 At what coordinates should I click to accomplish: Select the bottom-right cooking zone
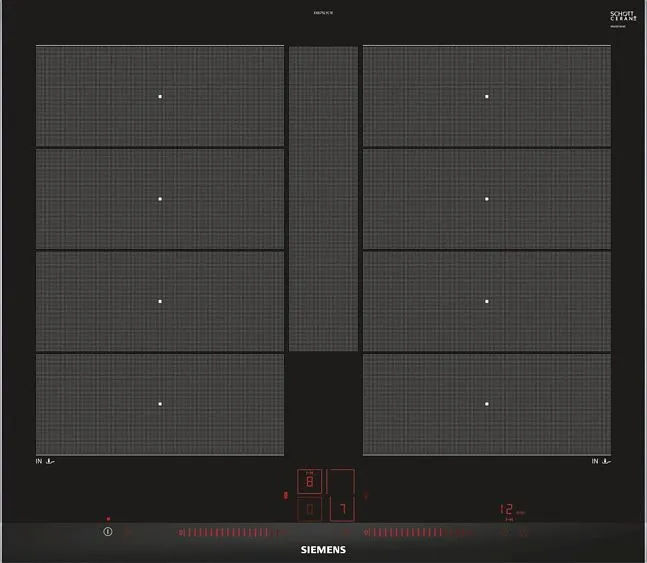pos(487,404)
